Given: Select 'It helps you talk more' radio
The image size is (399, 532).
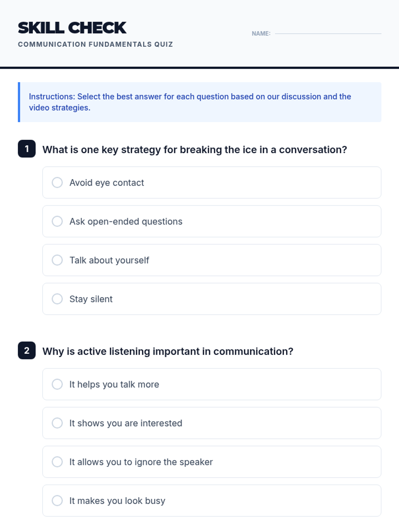Looking at the screenshot, I should pyautogui.click(x=57, y=384).
